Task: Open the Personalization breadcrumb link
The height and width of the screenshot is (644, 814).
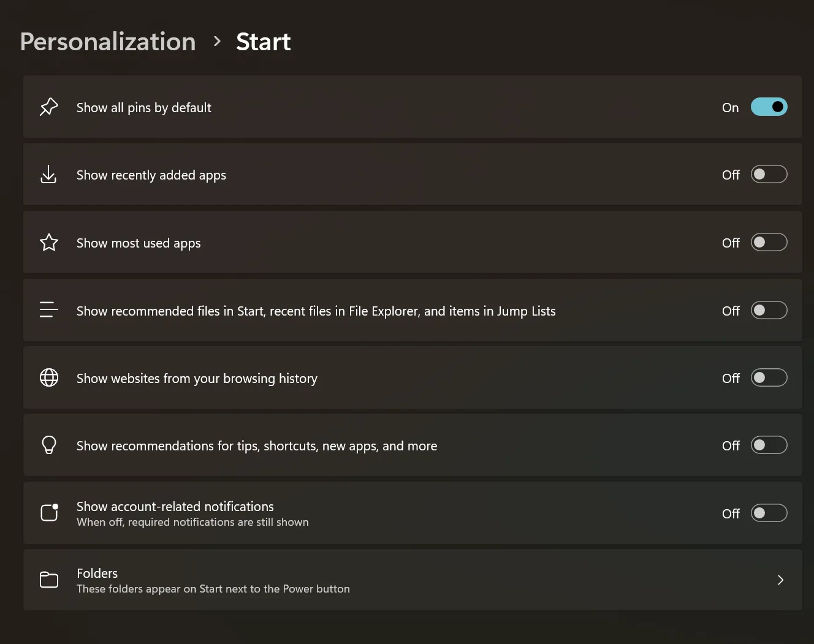Action: pos(107,42)
